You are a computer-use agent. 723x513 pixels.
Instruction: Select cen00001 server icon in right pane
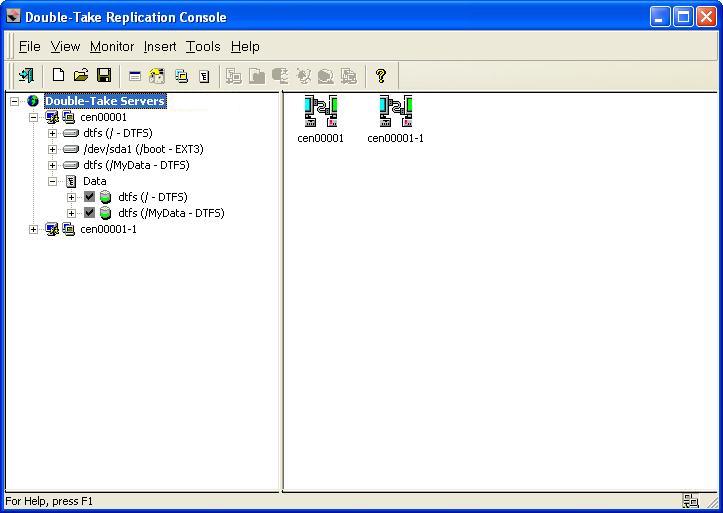click(320, 112)
